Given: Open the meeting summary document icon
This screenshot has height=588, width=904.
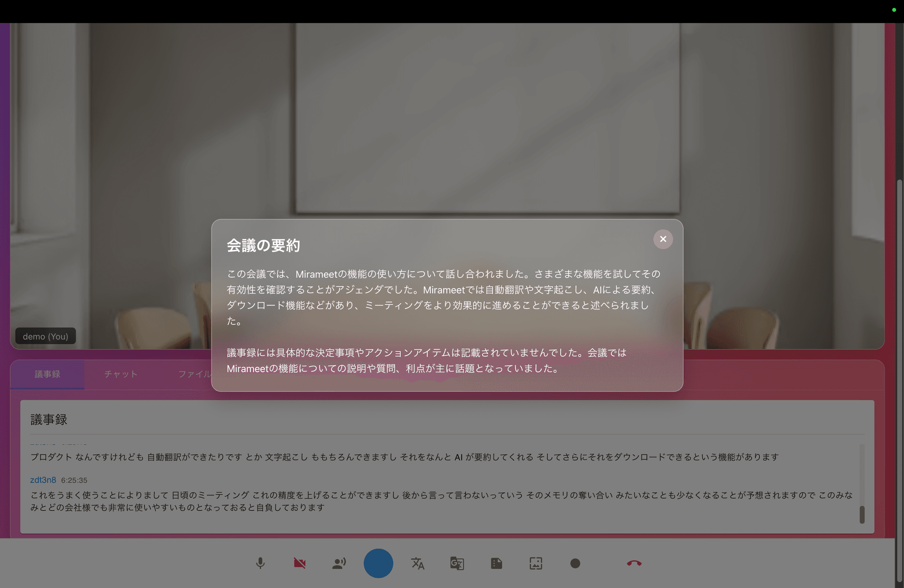Looking at the screenshot, I should tap(496, 563).
